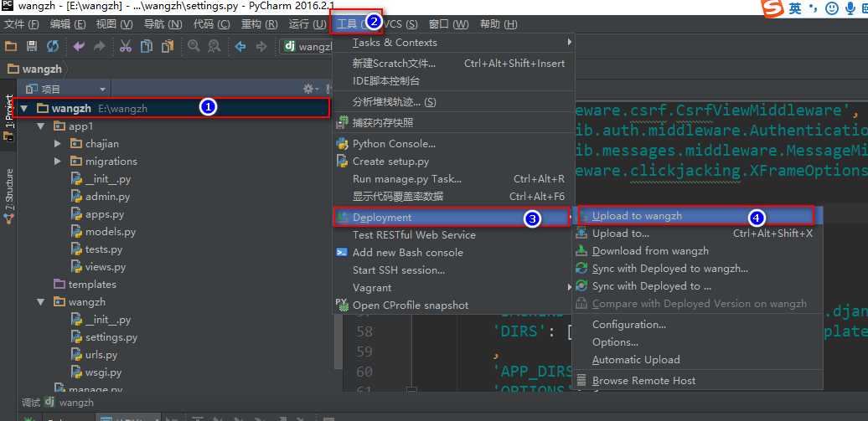
Task: Select the Deployment menu item
Action: click(452, 218)
